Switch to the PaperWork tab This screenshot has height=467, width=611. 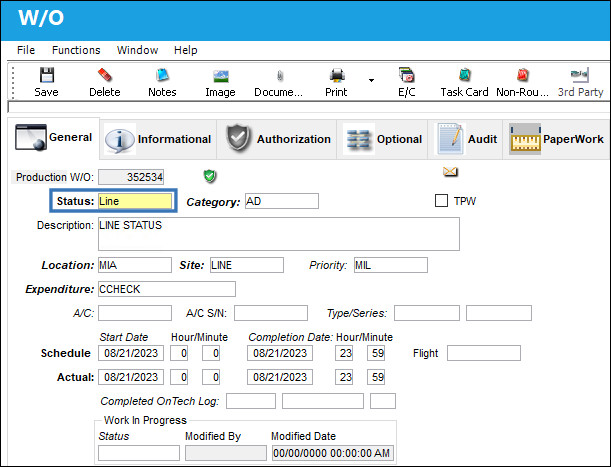pos(556,139)
